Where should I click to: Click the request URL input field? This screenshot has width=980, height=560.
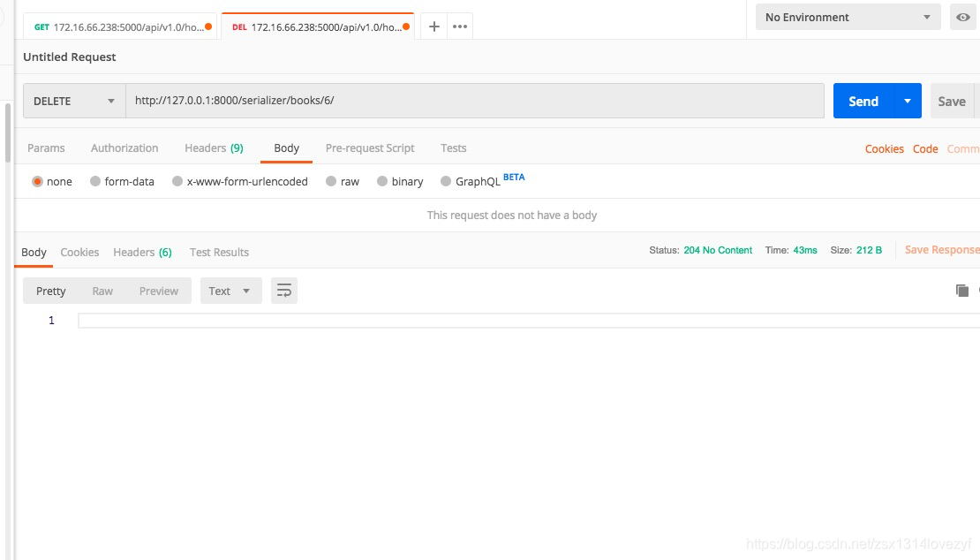(475, 101)
